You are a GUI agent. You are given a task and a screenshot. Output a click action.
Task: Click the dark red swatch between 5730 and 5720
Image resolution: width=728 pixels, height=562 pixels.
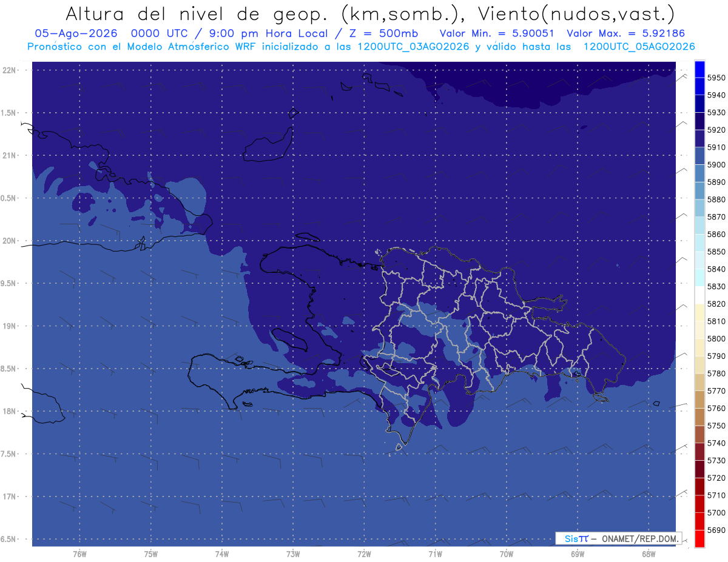[x=699, y=469]
